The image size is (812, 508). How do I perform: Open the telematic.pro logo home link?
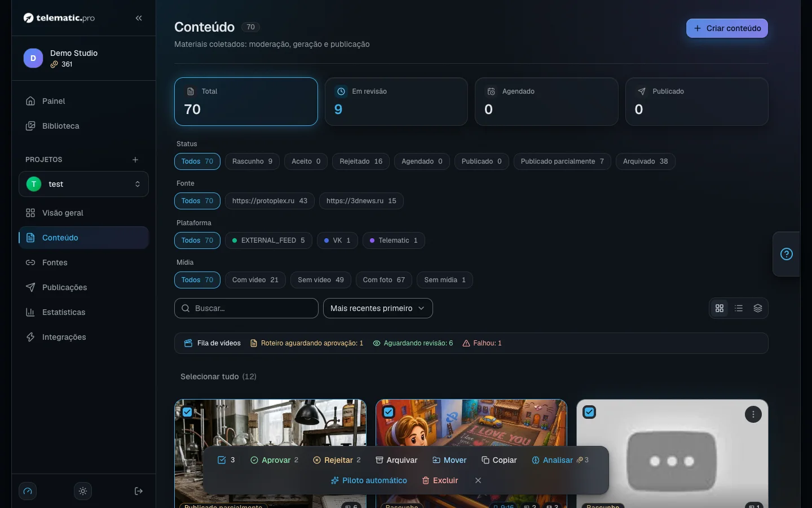click(x=59, y=18)
